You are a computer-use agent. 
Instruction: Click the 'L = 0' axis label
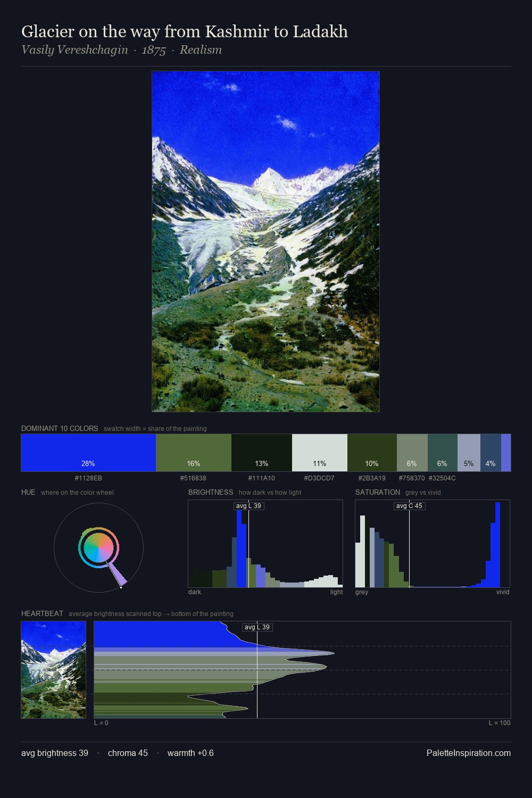[101, 723]
